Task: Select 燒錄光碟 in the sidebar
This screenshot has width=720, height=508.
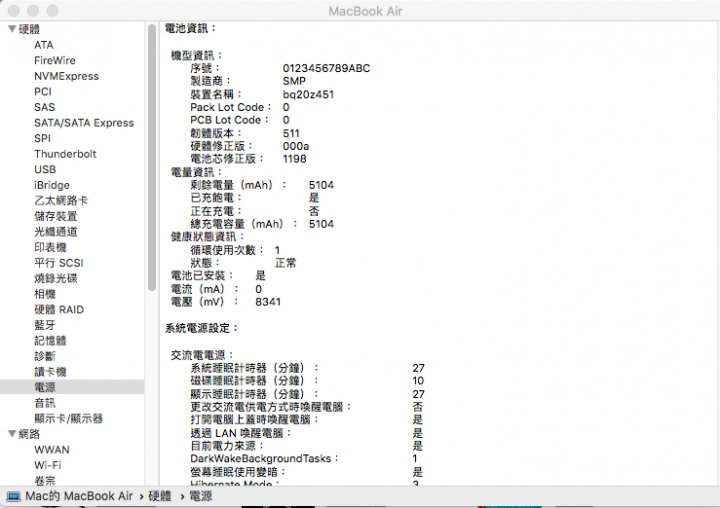Action: (56, 278)
